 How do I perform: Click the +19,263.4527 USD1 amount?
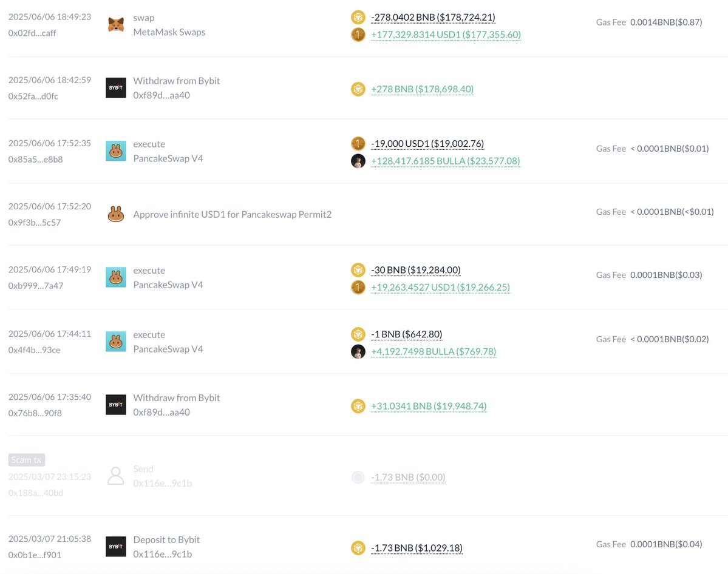coord(441,287)
